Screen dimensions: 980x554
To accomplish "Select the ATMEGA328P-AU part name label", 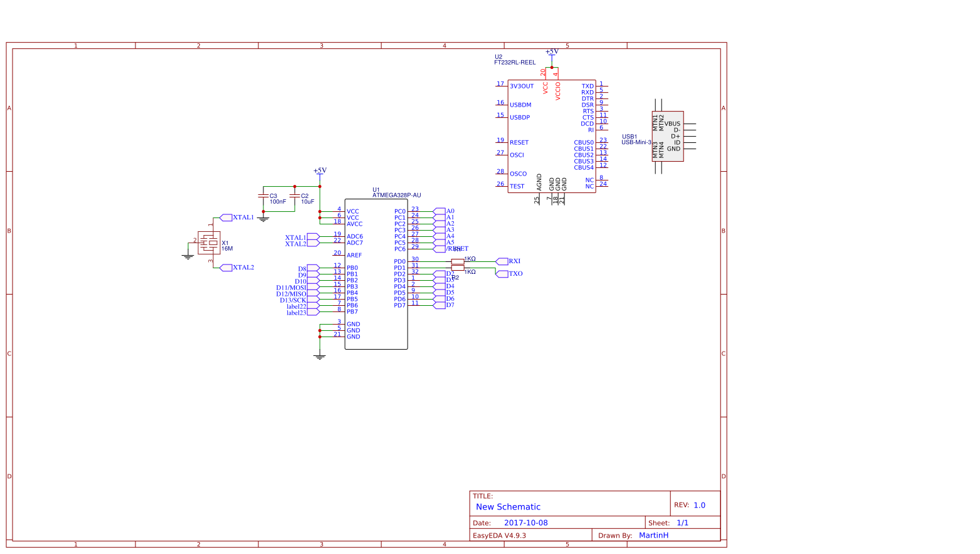I will coord(396,196).
